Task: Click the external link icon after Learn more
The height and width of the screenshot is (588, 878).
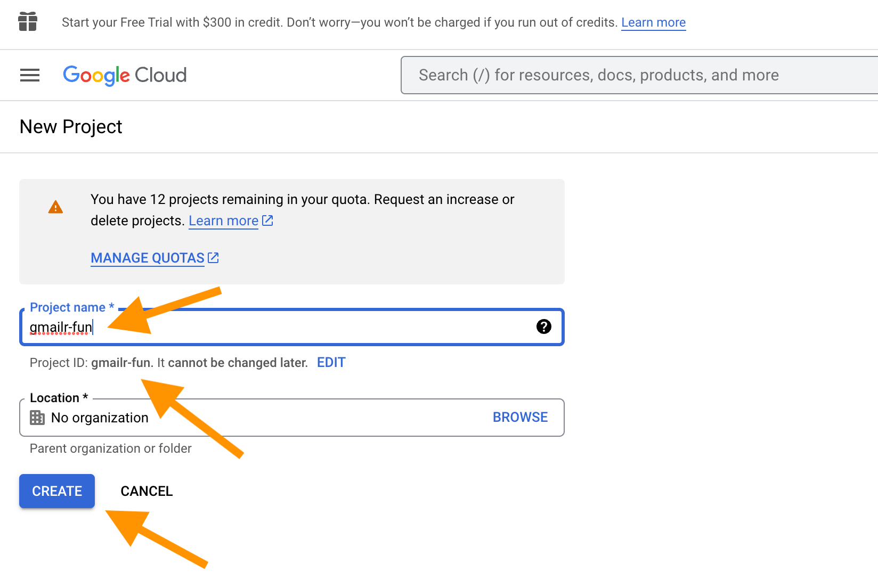Action: (x=267, y=220)
